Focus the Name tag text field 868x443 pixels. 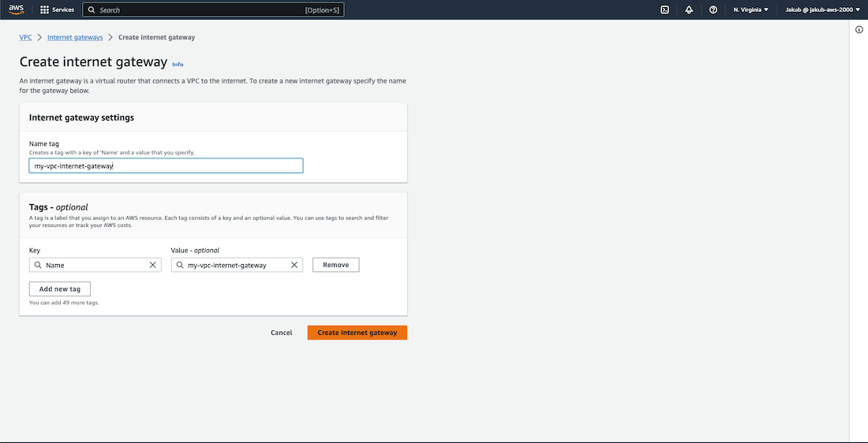166,166
